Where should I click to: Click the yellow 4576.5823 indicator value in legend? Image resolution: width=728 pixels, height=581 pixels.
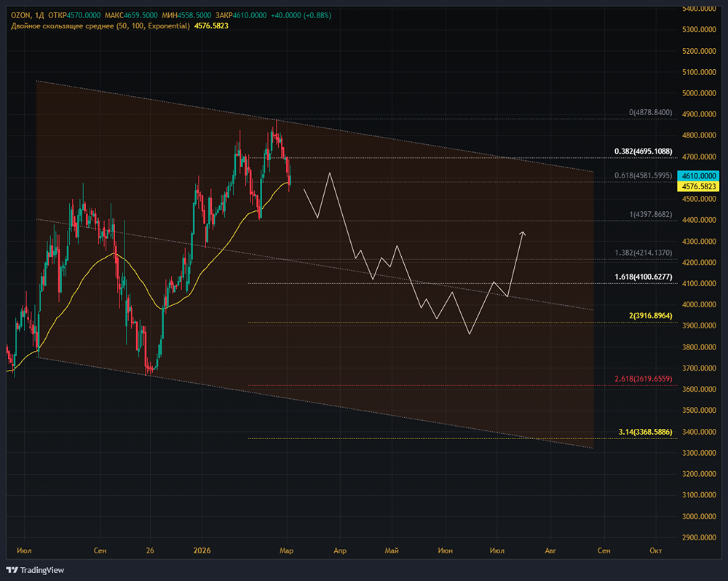211,26
